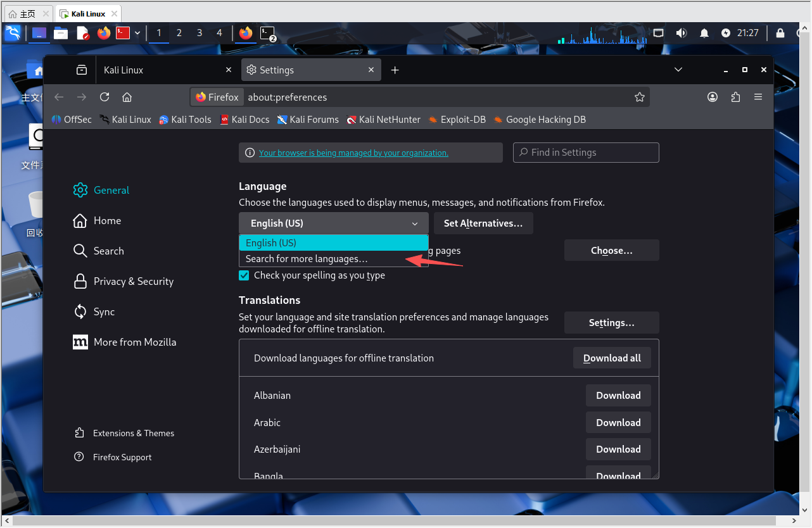Switch to the Settings tab
The height and width of the screenshot is (528, 812).
[311, 70]
